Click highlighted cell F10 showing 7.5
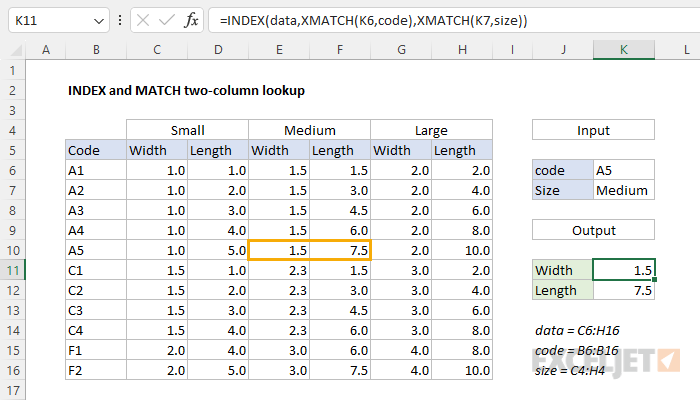 [340, 250]
